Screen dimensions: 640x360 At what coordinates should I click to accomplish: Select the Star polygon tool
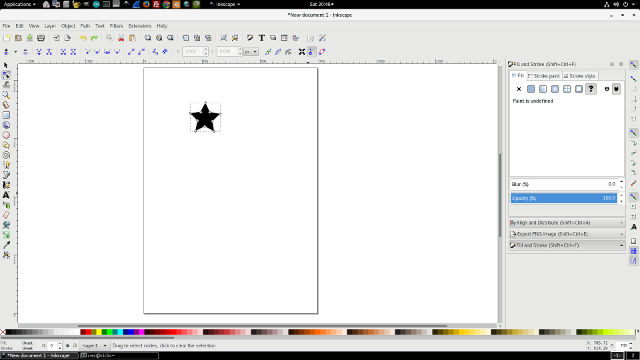coord(6,145)
